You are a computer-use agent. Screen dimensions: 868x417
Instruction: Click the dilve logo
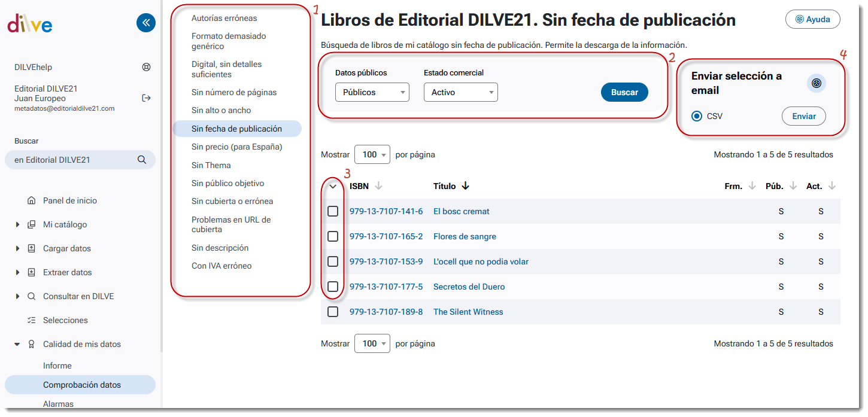(x=30, y=24)
